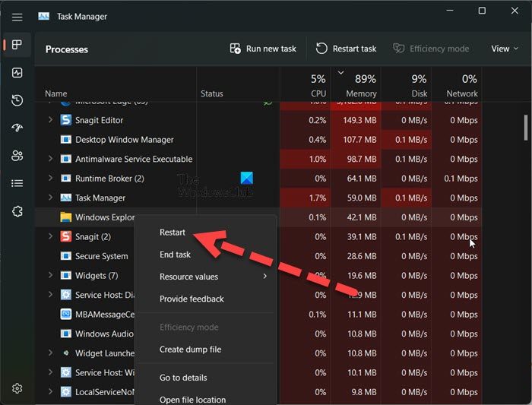Viewport: 532px width, 405px height.
Task: Select Provide feedback menu entry
Action: pyautogui.click(x=192, y=299)
